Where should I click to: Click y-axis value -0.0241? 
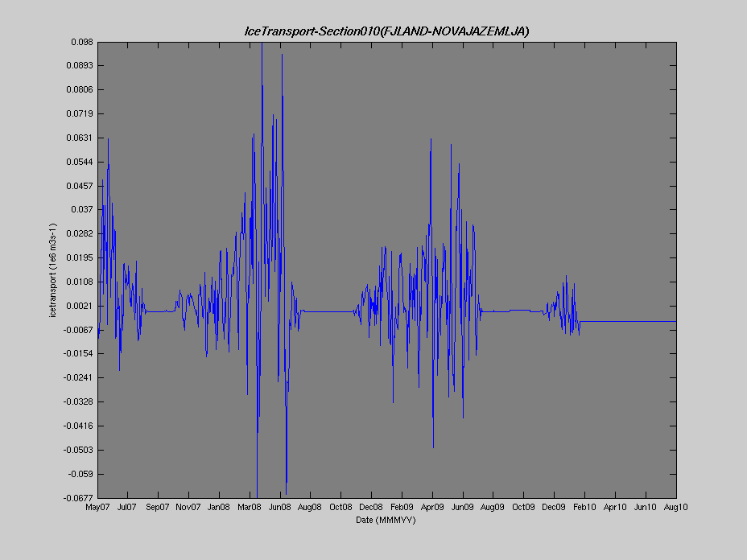click(78, 377)
